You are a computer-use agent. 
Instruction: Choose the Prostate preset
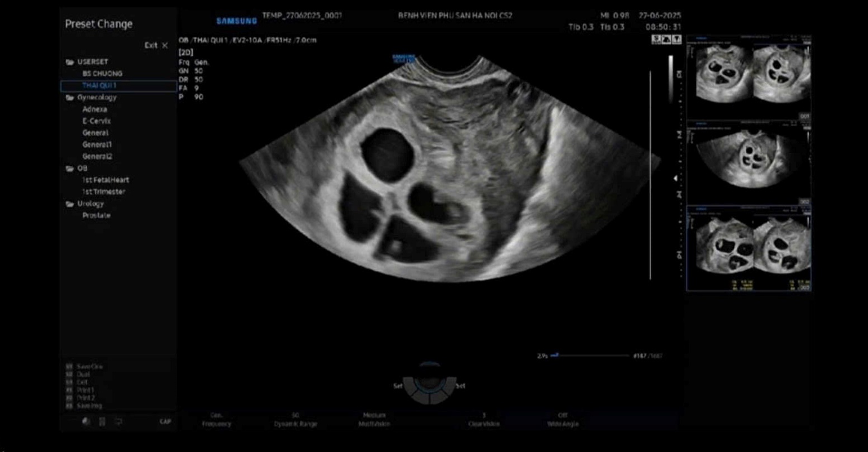[97, 215]
